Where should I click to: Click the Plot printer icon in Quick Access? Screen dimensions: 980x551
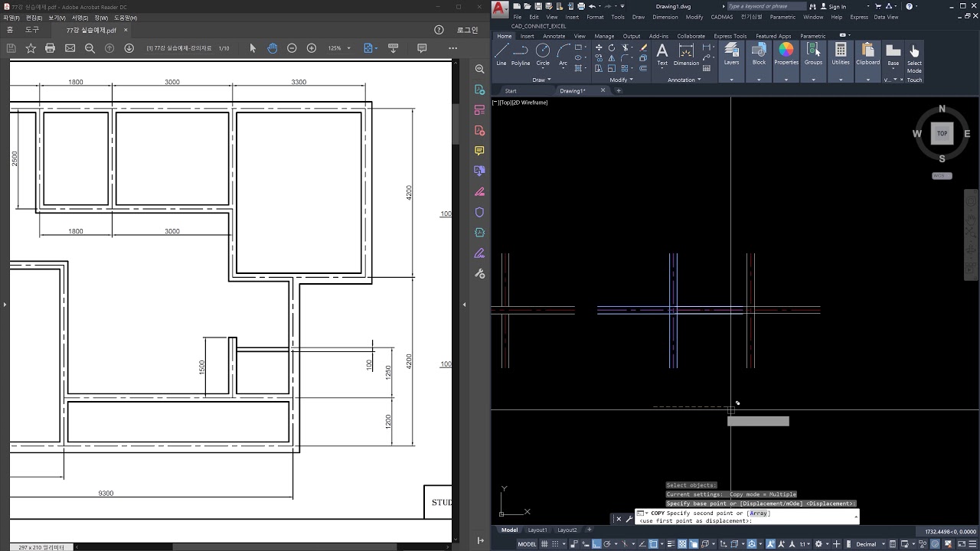[580, 6]
